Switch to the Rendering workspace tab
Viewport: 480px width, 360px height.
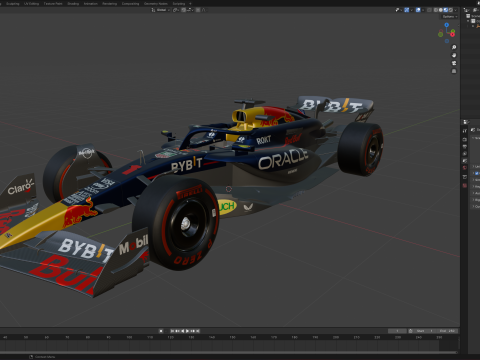point(110,4)
